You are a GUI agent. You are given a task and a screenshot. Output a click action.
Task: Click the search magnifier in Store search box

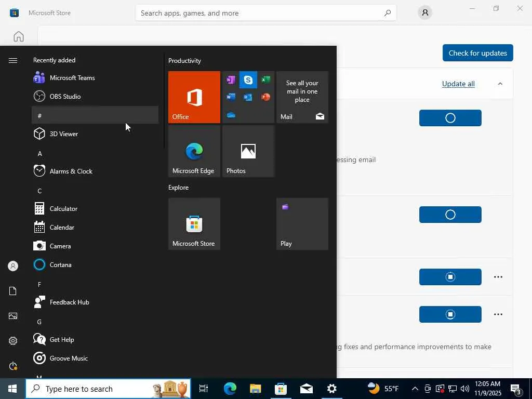coord(388,13)
